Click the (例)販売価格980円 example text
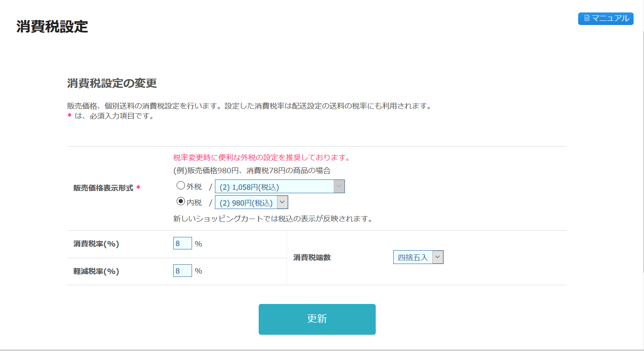This screenshot has height=351, width=644. [252, 170]
